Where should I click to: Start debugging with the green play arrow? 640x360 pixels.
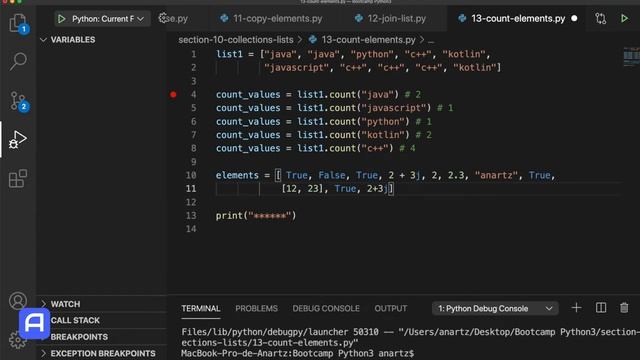[62, 19]
